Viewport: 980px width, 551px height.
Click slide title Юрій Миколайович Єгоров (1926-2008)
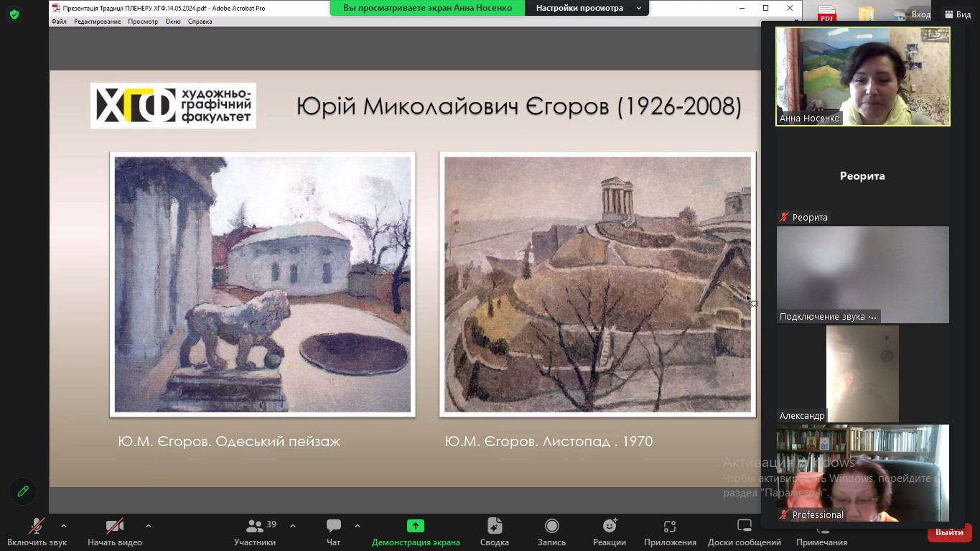519,106
